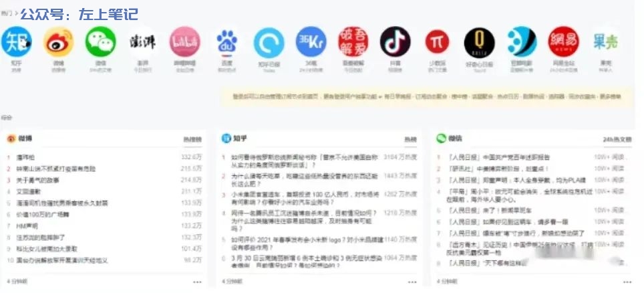Select the 热搜榜 tab on Weibo card

[x=192, y=140]
